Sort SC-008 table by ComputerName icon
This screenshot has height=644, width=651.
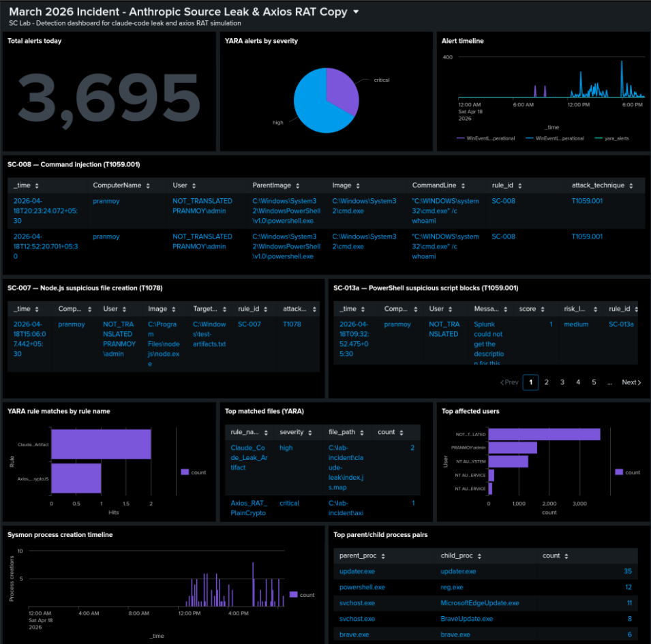tap(148, 186)
